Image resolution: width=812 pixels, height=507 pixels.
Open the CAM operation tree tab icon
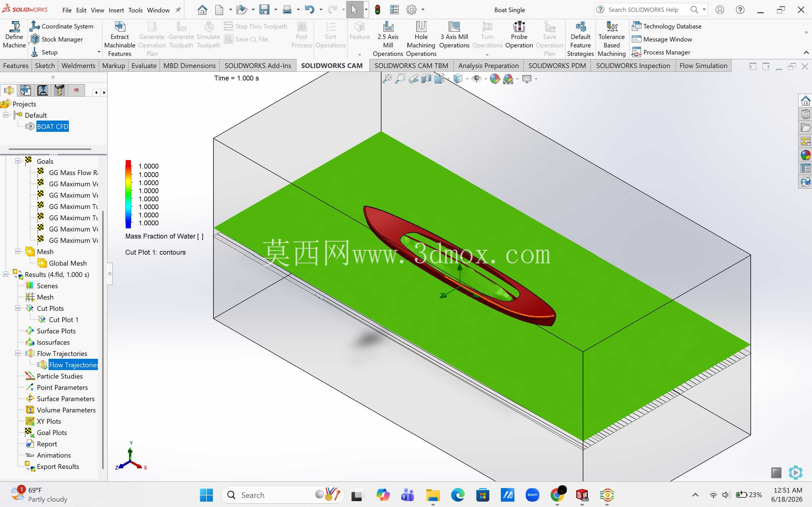point(42,90)
